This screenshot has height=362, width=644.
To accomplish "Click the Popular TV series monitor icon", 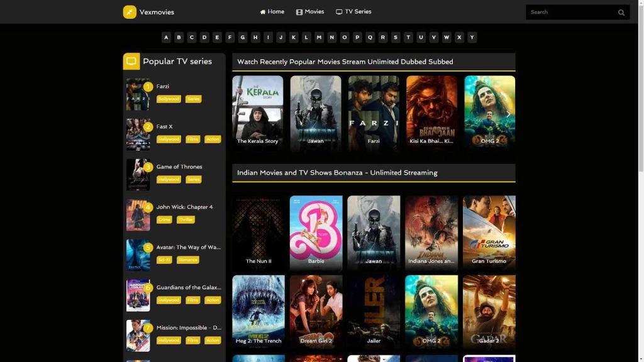I will pyautogui.click(x=131, y=62).
